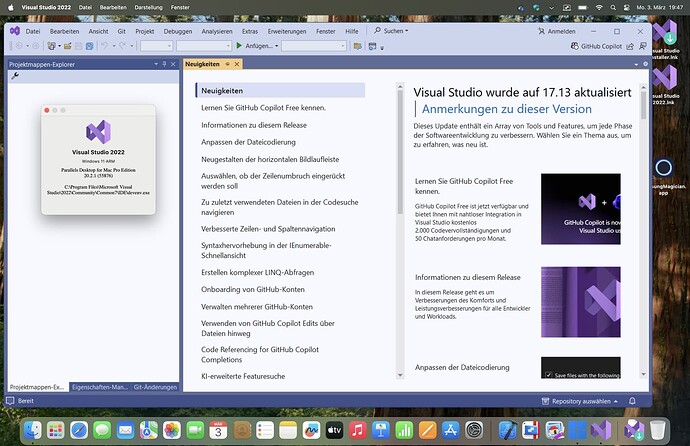
Task: Pin the Neuigkeiten tab
Action: 227,64
